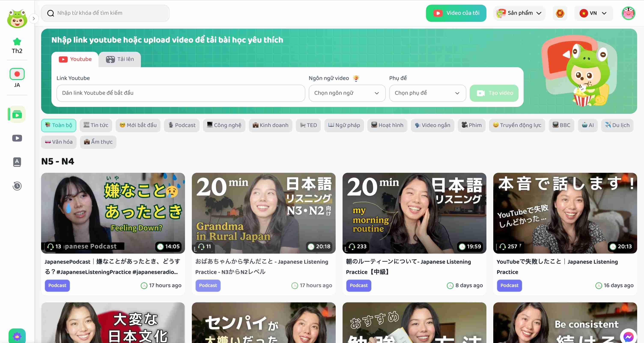This screenshot has width=644, height=343.
Task: Switch to the Tải lên tab
Action: [120, 59]
